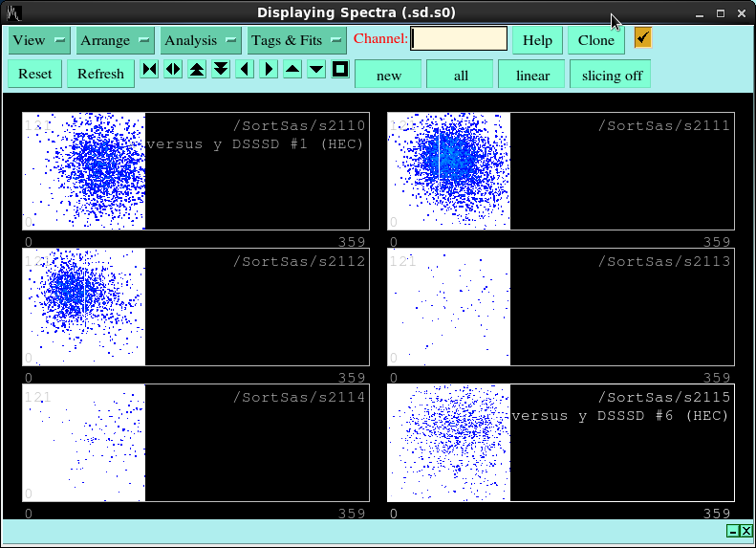Viewport: 756px width, 548px height.
Task: Minimize the Displaying Spectra window
Action: pyautogui.click(x=700, y=13)
